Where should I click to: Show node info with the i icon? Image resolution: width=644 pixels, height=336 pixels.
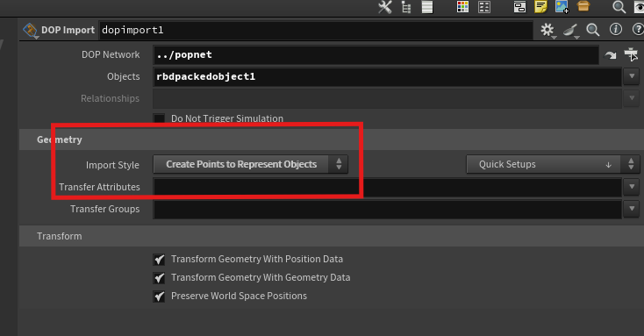pos(615,29)
